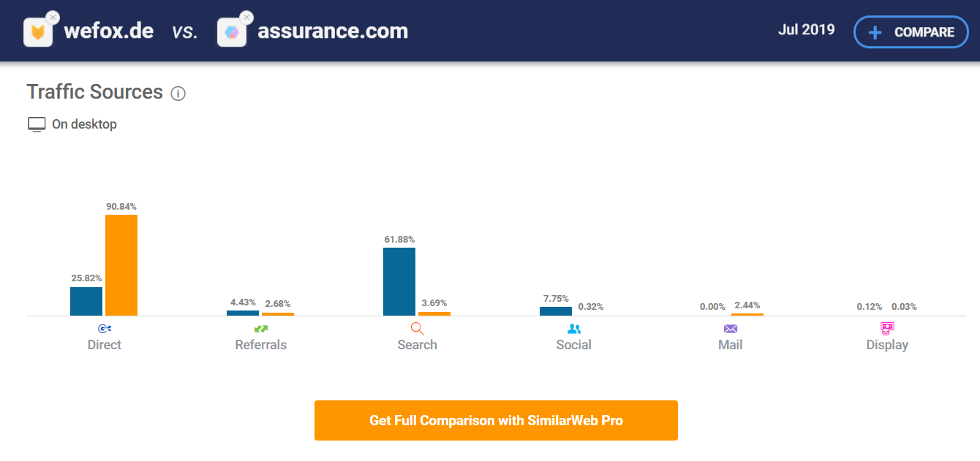Click the pink Display icon
980x461 pixels.
pyautogui.click(x=887, y=329)
